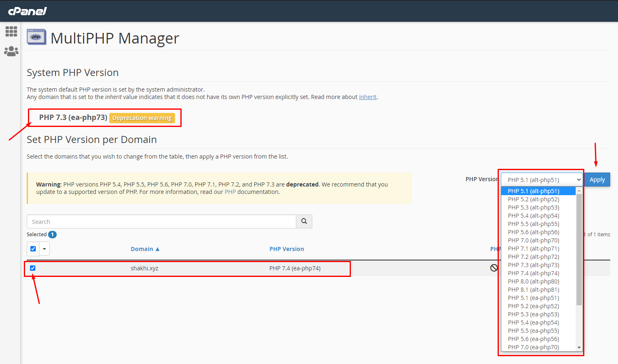618x364 pixels.
Task: Click the Apply button
Action: 597,180
